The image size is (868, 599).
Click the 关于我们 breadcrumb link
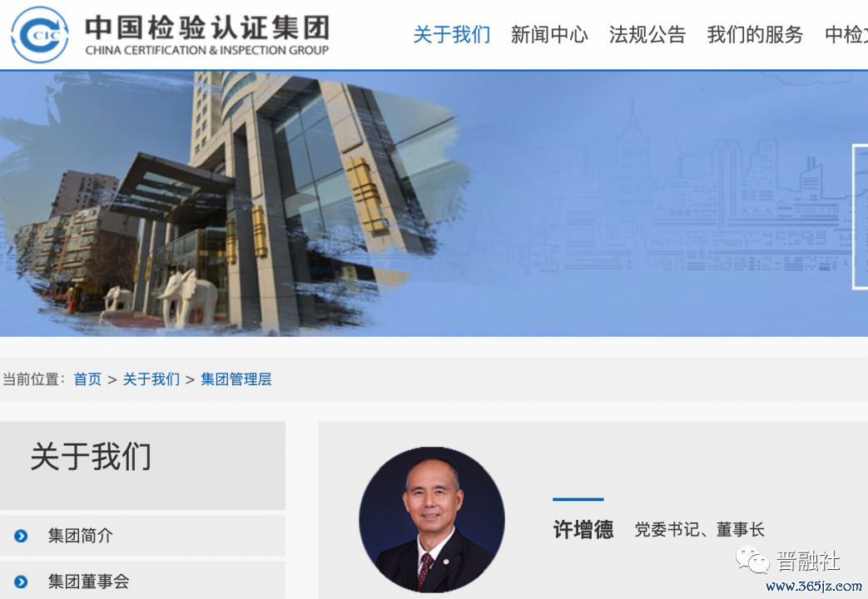(x=151, y=379)
